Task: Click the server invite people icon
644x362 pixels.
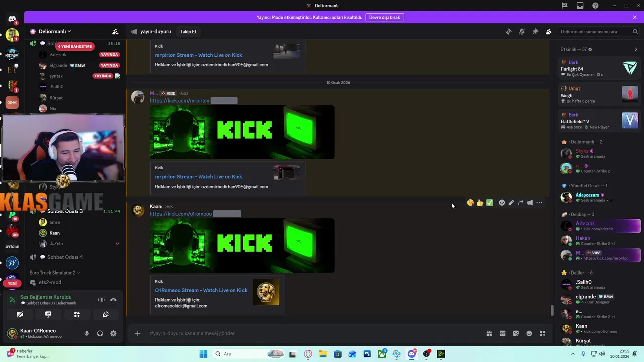Action: pyautogui.click(x=115, y=31)
